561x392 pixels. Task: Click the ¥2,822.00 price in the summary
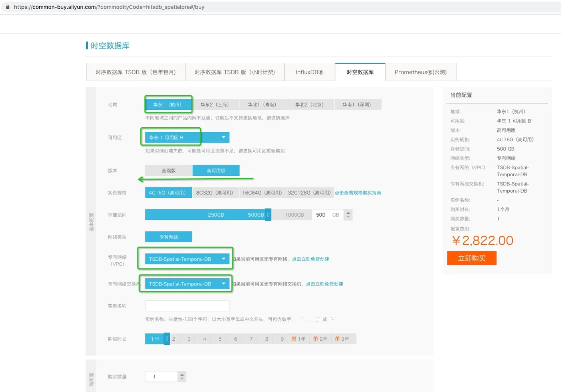(x=482, y=240)
